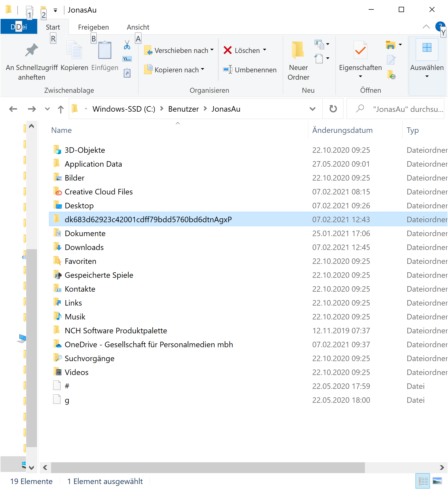Click the horizontal scrollbar thumb
Viewport: 448px width, 489px height.
[208, 468]
